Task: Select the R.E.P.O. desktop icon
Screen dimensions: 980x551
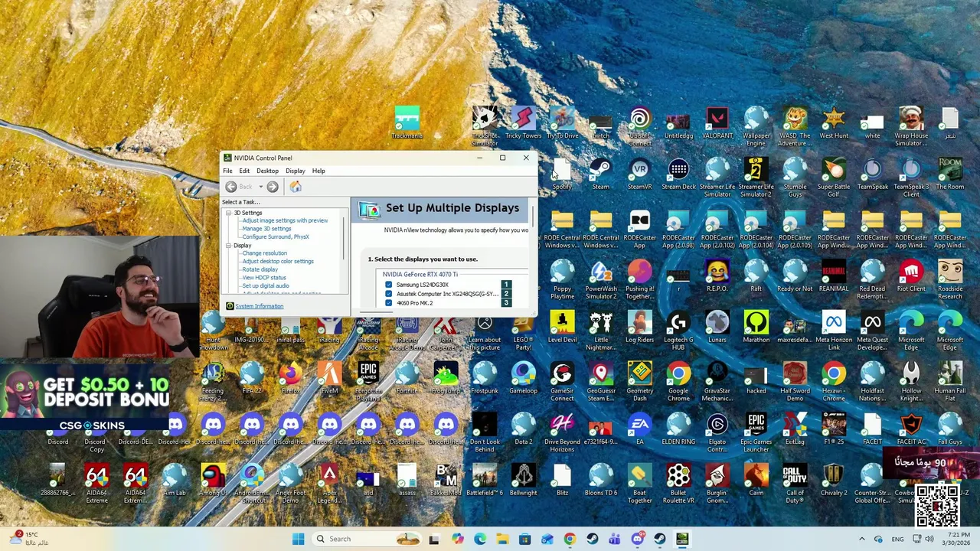Action: [717, 276]
